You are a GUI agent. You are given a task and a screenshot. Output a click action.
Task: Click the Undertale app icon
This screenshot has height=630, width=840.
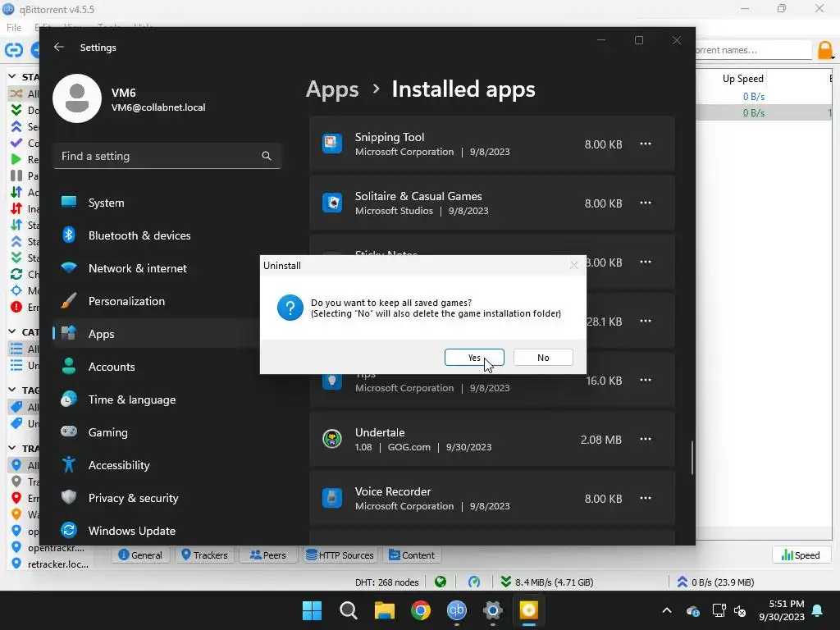pos(332,439)
